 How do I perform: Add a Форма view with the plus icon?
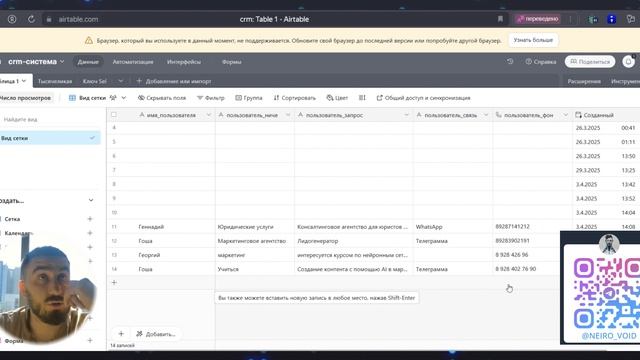pos(90,340)
